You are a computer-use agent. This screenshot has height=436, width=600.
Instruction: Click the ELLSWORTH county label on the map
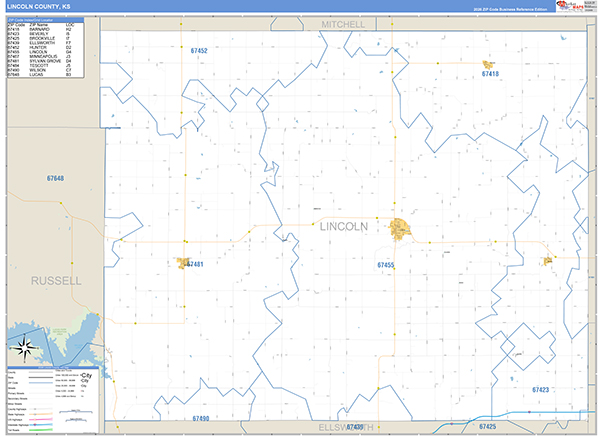point(346,427)
